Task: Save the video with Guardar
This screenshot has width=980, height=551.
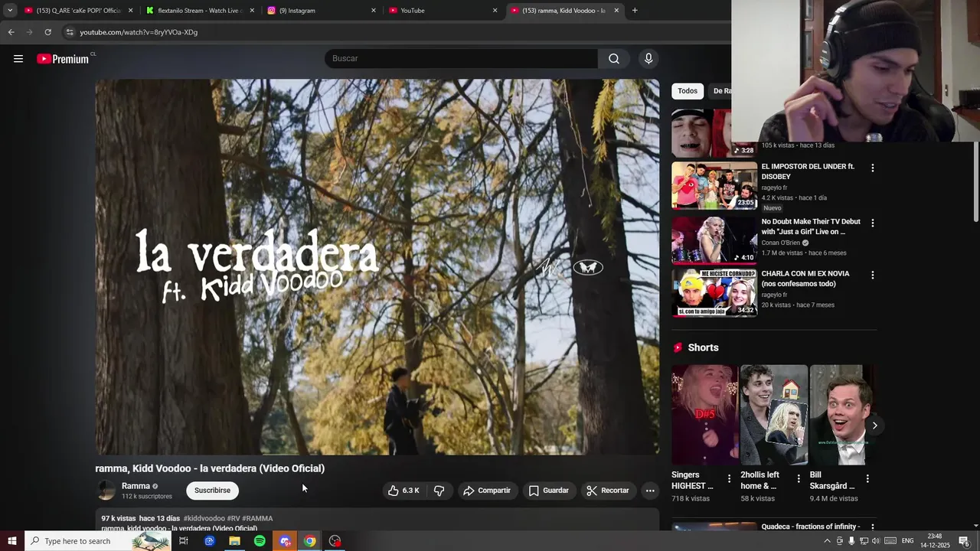Action: tap(548, 491)
